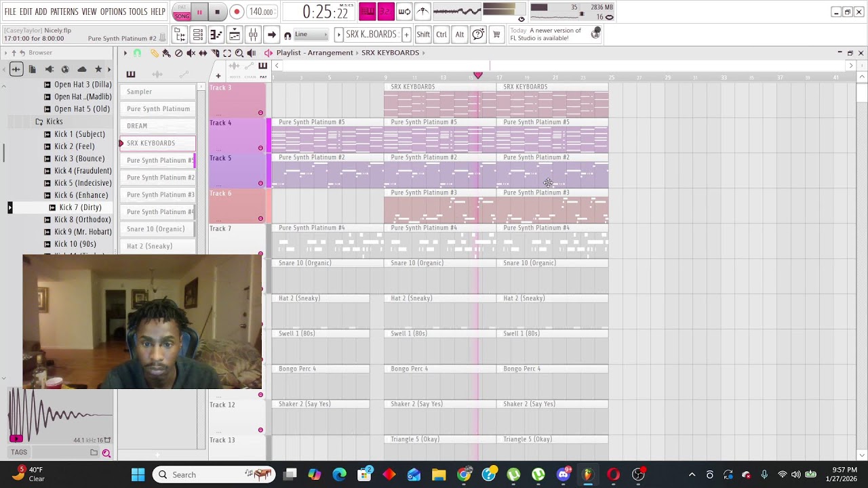Select the playlist zoom tool

coord(239,53)
